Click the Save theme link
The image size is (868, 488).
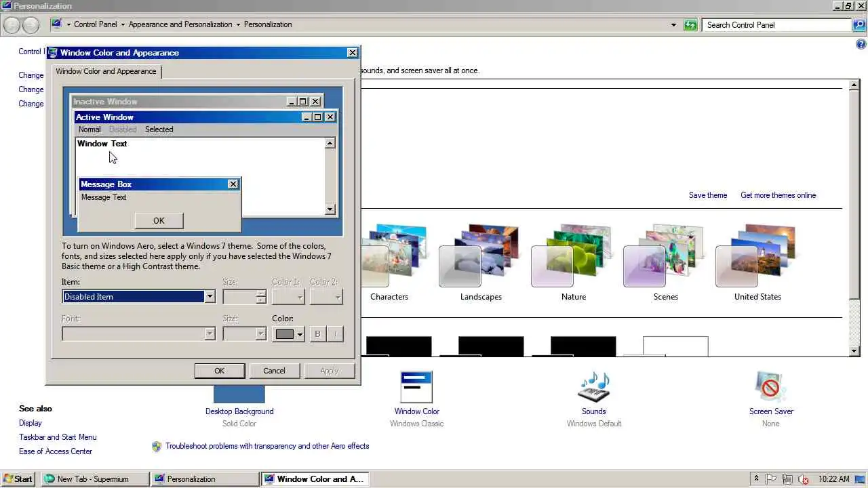(708, 195)
